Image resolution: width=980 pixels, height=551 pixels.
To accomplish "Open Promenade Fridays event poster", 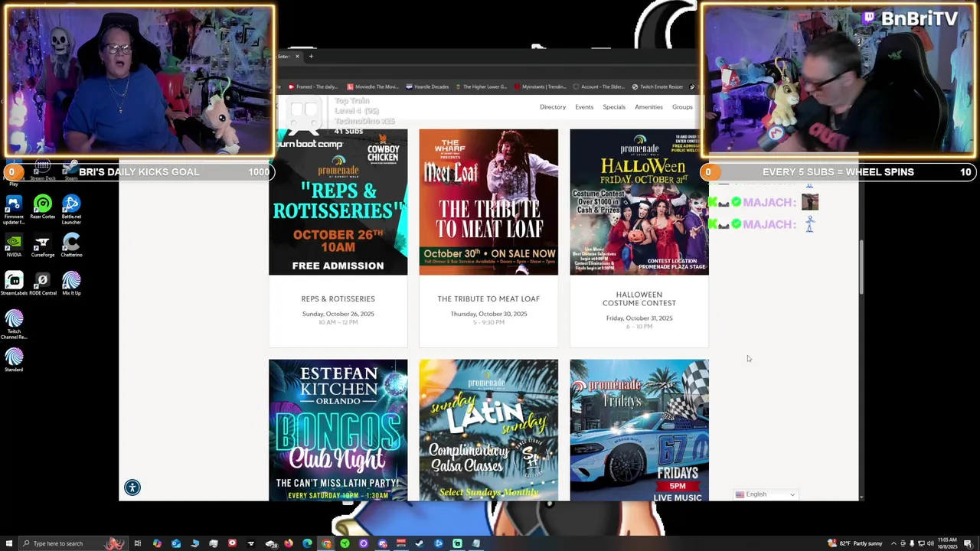I will pos(639,430).
